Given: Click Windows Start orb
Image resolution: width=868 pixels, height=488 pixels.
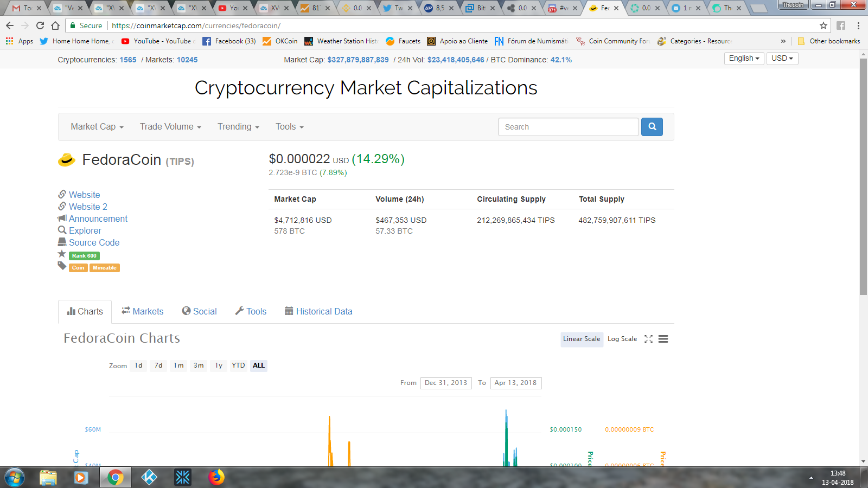Looking at the screenshot, I should 15,477.
